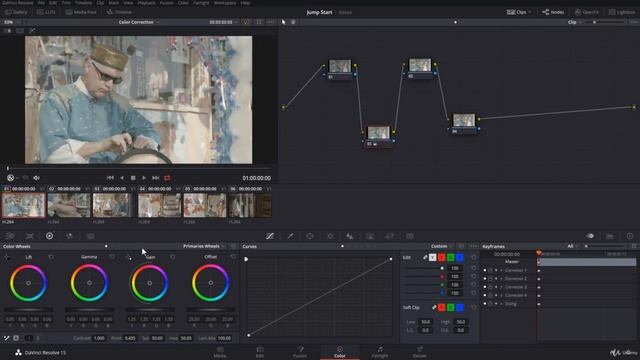The width and height of the screenshot is (640, 360).
Task: Toggle the Nodes panel
Action: coord(553,12)
